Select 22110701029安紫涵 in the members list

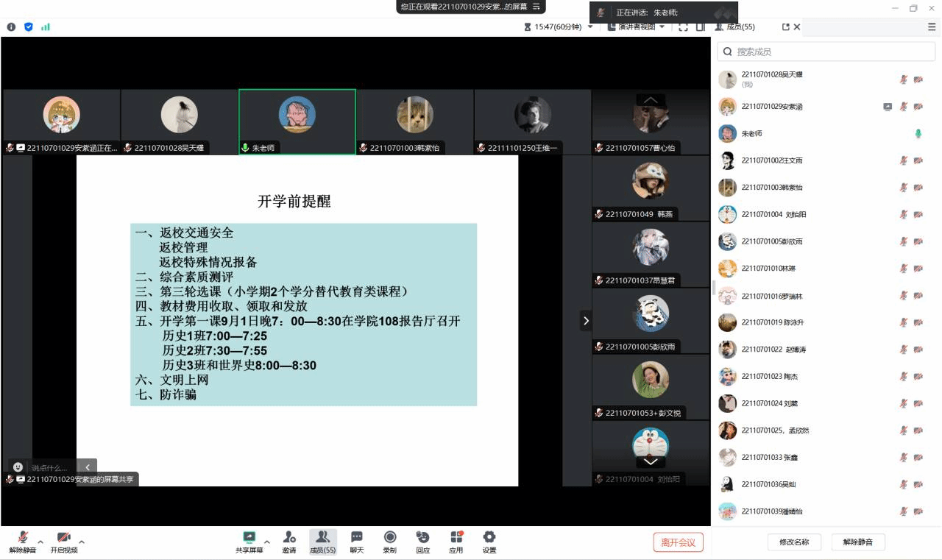tap(771, 107)
